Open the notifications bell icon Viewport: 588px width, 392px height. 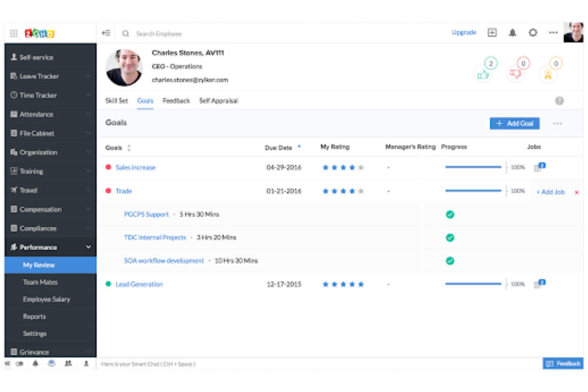513,33
